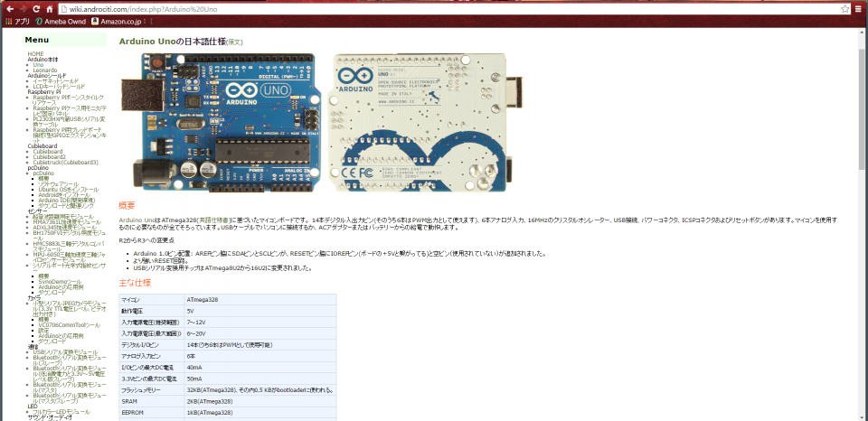Image resolution: width=868 pixels, height=421 pixels.
Task: Open the Arduino IDE(開発環境) link
Action: click(66, 201)
